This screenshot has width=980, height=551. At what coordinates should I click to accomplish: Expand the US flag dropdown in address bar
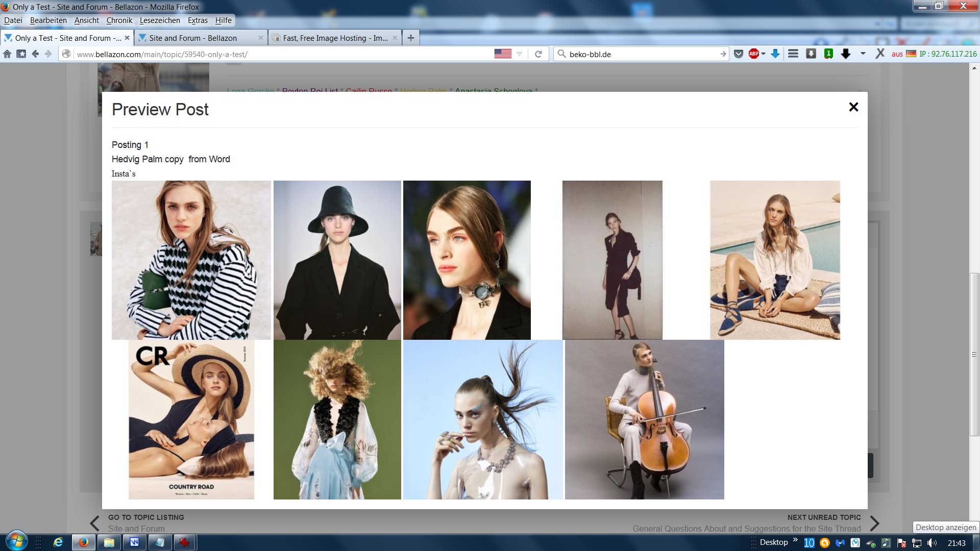[520, 54]
